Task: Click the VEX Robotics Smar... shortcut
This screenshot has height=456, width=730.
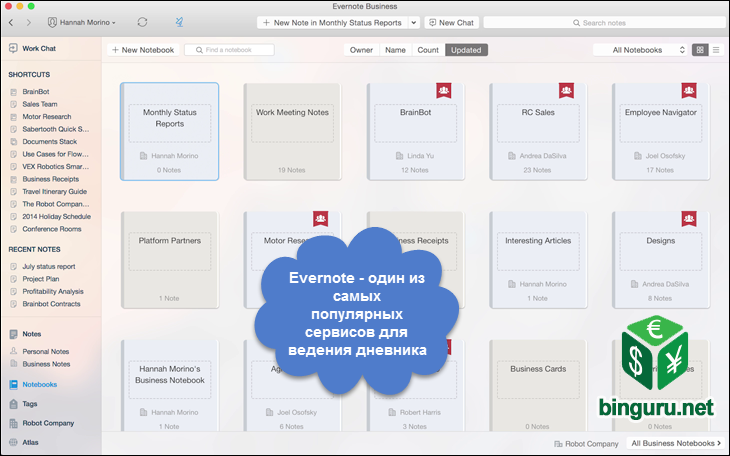Action: click(x=55, y=167)
